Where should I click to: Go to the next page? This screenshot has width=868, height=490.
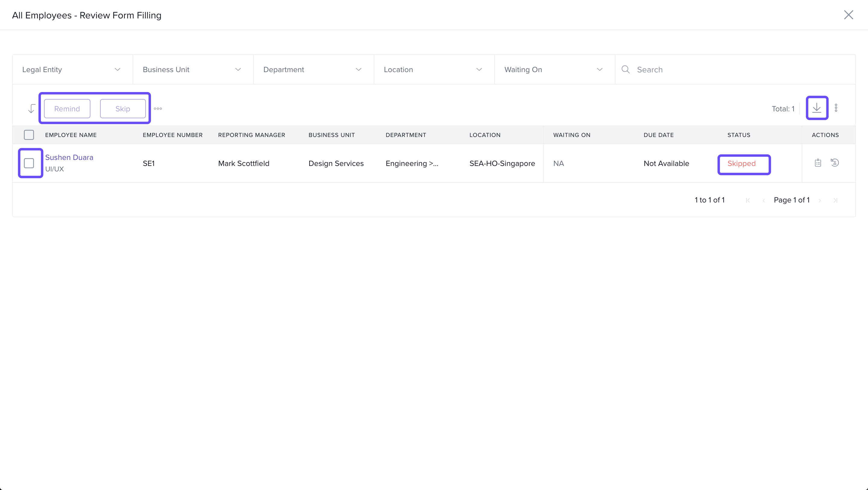point(820,200)
